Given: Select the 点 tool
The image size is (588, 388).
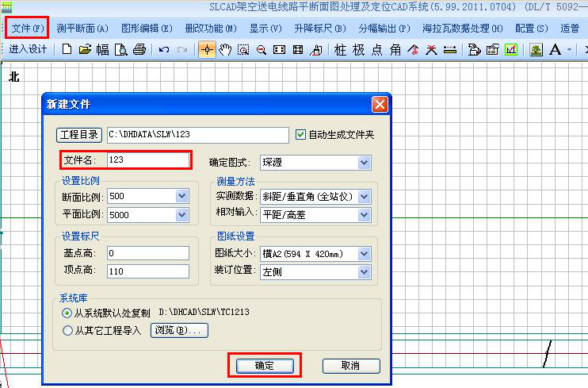Looking at the screenshot, I should tap(377, 49).
